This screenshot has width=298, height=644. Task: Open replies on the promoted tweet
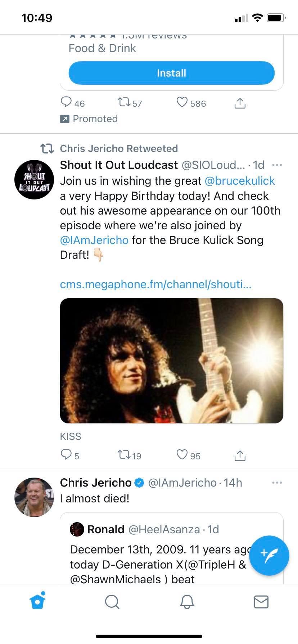tap(66, 102)
